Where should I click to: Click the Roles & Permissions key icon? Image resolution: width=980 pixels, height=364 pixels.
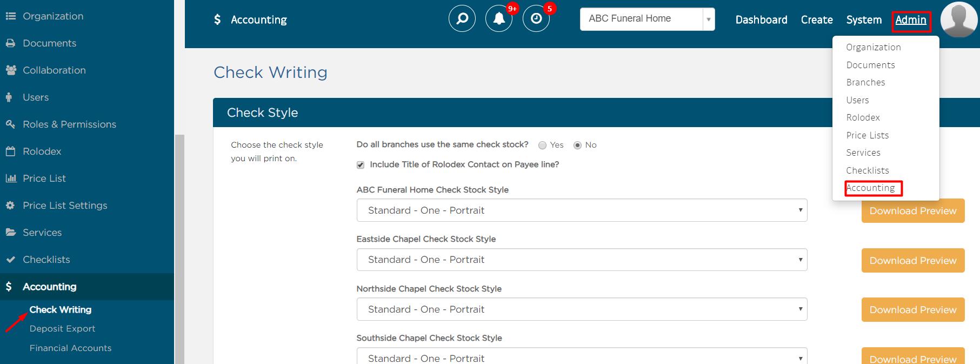coord(10,124)
